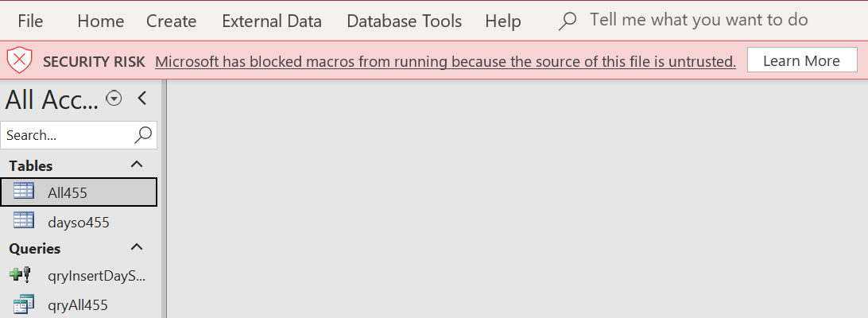
Task: Select the dayso455 table entry
Action: (78, 222)
